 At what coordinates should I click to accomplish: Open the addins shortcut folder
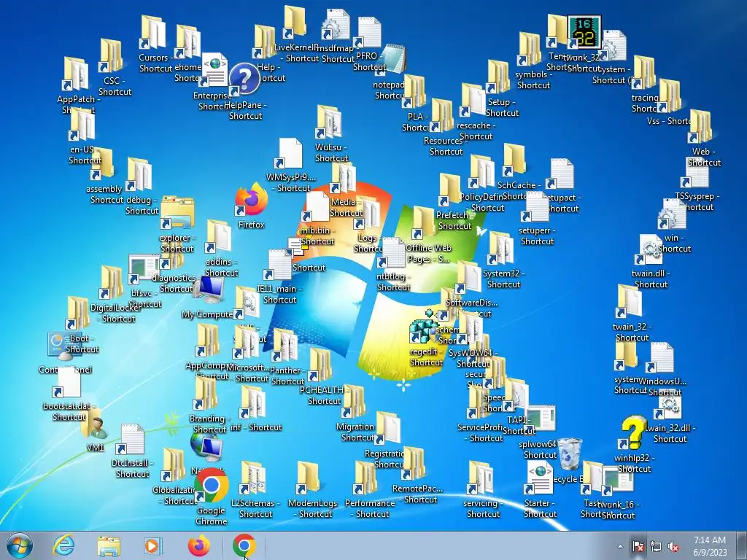coord(219,237)
